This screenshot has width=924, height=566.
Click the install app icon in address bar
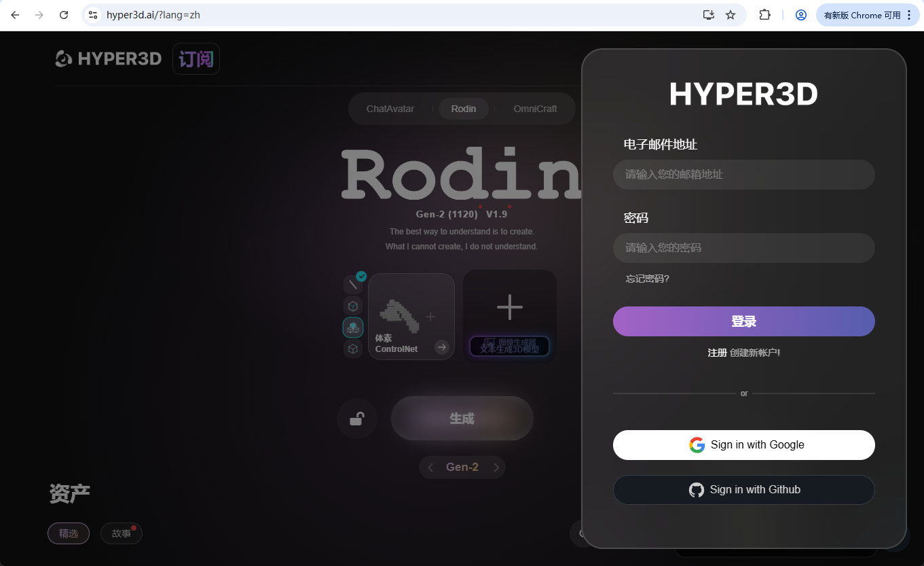pos(708,15)
